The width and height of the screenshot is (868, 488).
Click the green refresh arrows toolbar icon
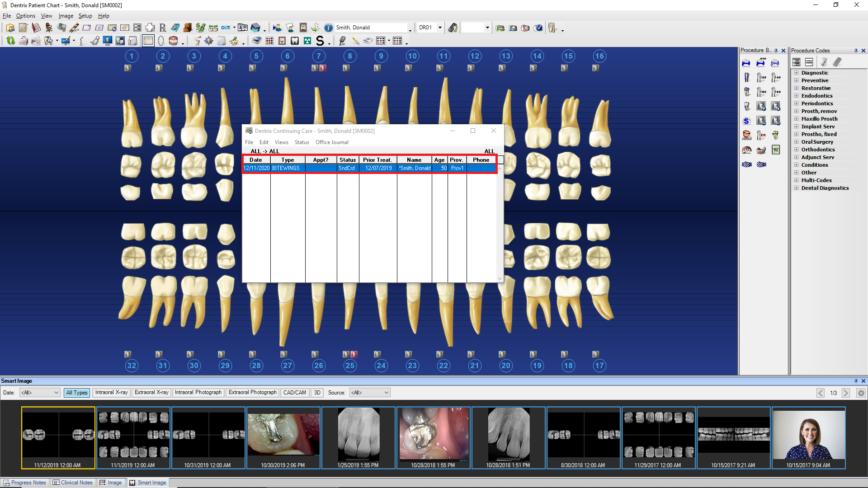point(10,41)
